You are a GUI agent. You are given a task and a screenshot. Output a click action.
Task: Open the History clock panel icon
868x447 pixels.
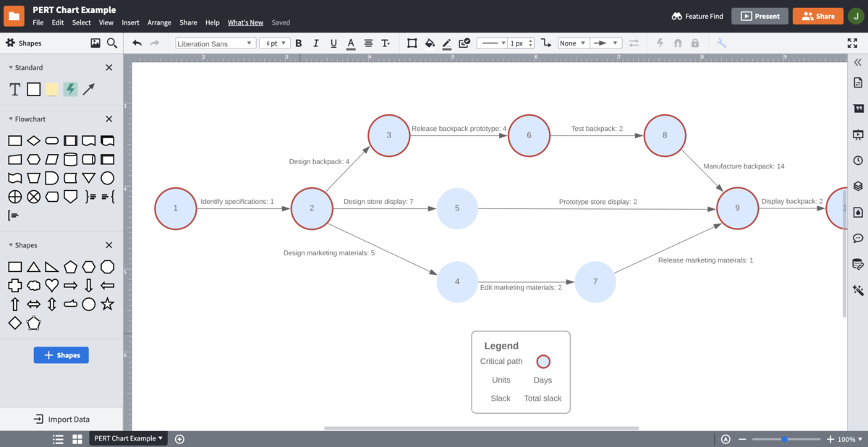[858, 161]
